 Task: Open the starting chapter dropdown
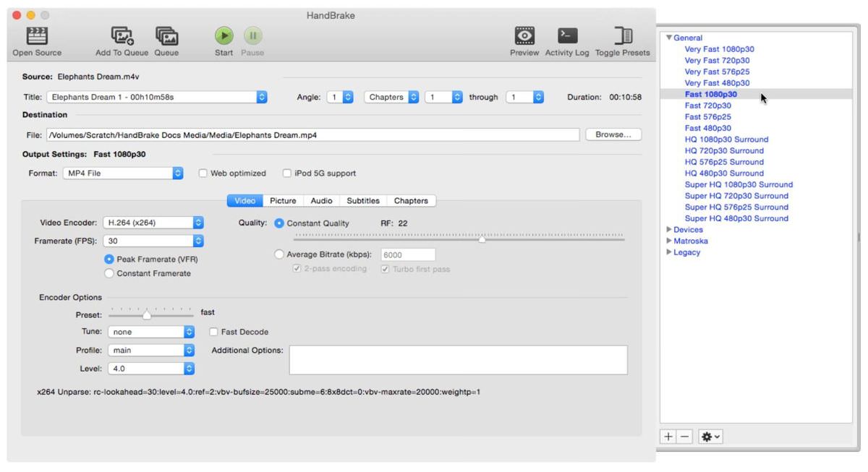[444, 97]
